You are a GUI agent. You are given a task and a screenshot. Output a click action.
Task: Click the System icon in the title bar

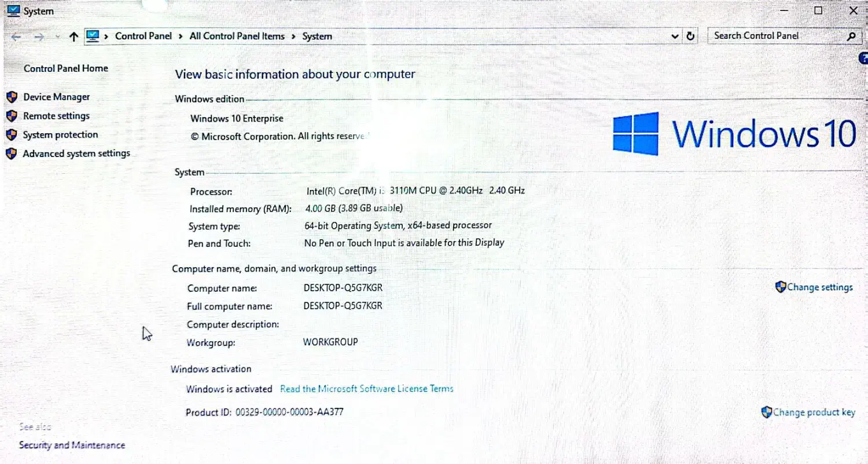13,10
